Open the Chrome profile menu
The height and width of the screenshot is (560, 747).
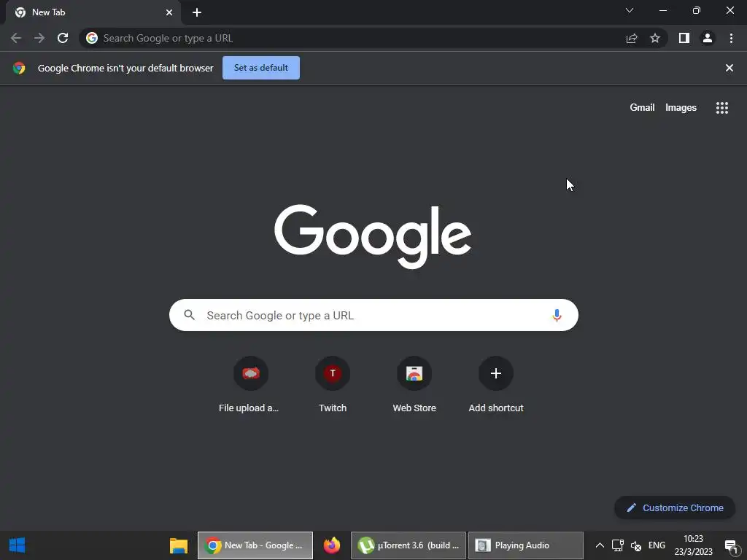[708, 38]
